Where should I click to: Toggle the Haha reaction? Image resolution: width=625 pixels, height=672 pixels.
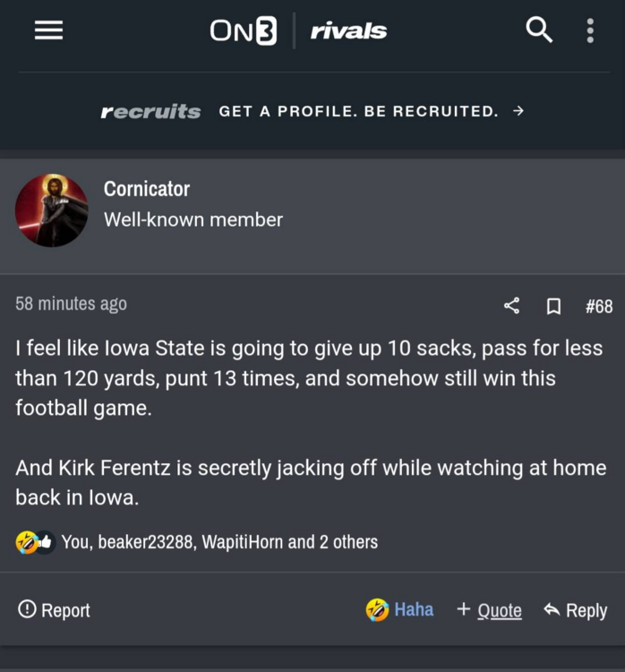[x=399, y=610]
